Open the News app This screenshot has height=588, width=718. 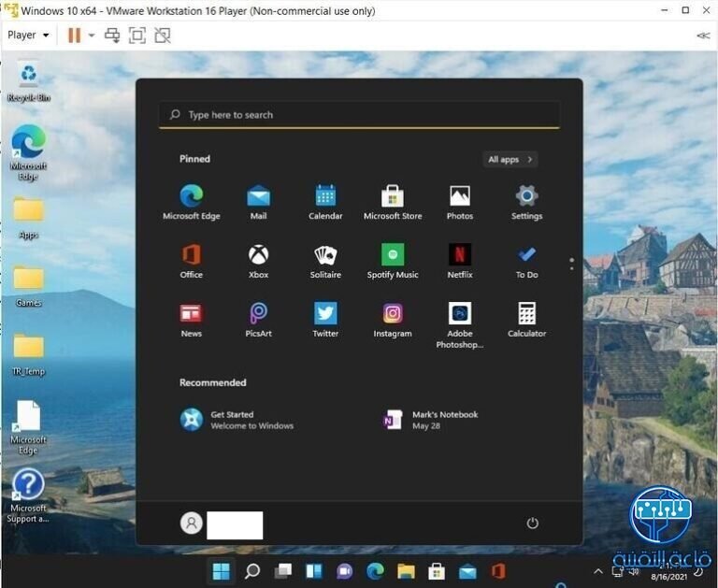pos(192,320)
